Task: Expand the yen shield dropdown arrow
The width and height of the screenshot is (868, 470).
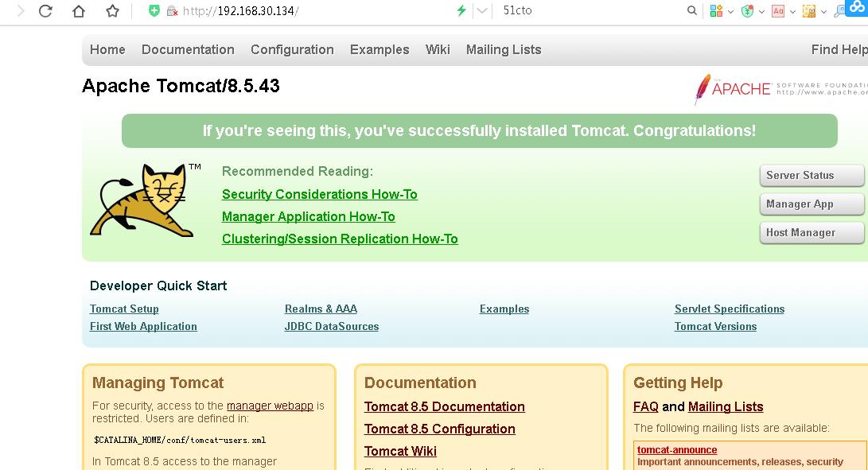Action: (x=761, y=11)
